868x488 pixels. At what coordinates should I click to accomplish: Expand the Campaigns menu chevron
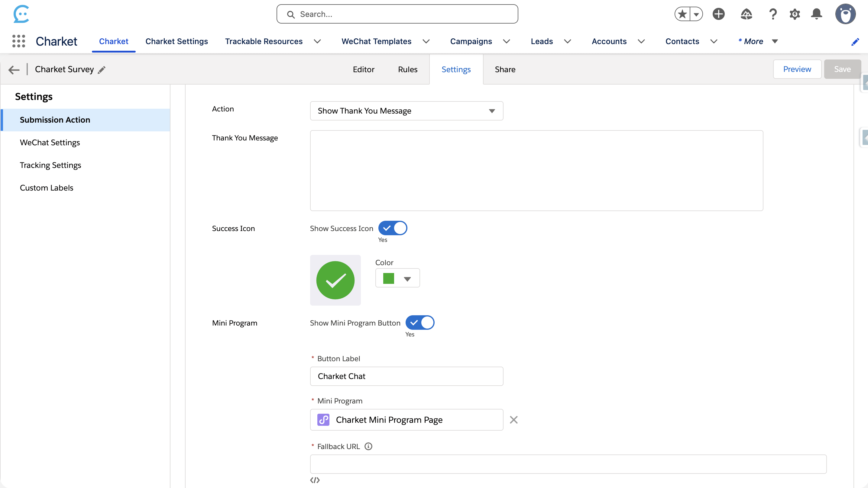(x=507, y=41)
